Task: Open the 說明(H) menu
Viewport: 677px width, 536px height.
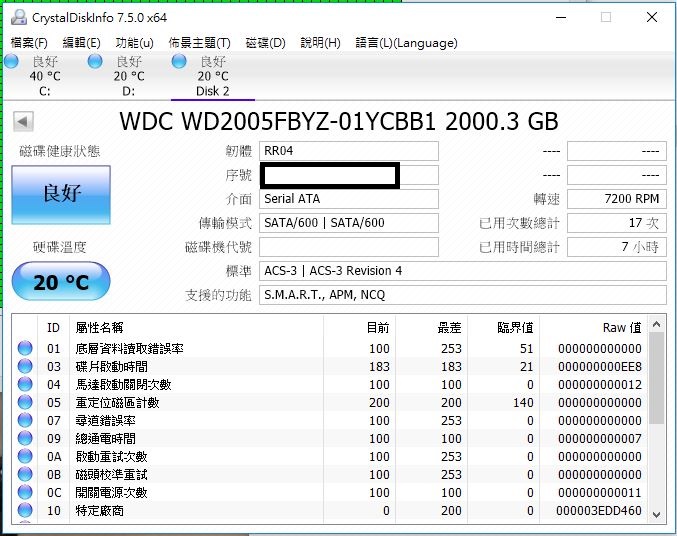Action: click(x=320, y=43)
